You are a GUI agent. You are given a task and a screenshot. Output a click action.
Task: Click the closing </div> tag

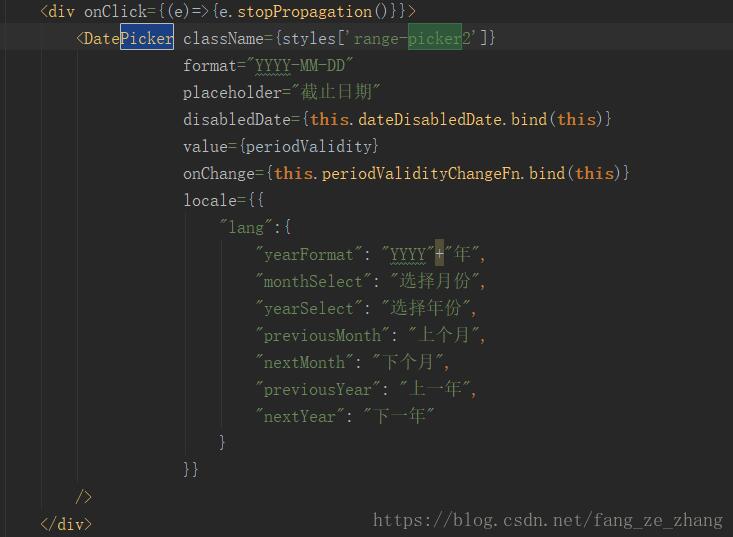pyautogui.click(x=66, y=524)
